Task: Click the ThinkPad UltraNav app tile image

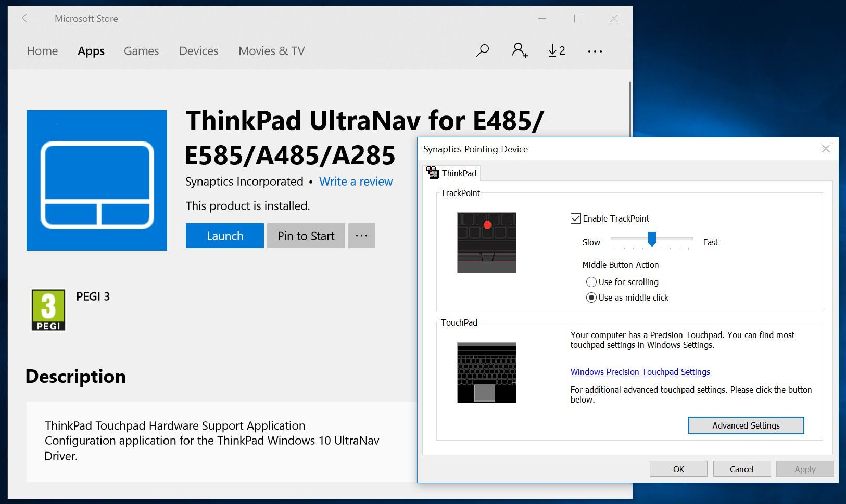Action: (97, 180)
